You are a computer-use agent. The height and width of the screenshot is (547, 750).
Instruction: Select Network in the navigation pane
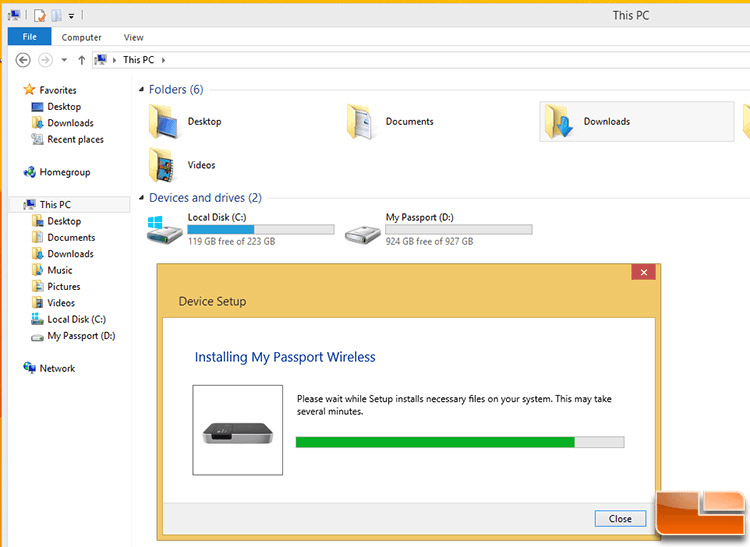point(57,368)
